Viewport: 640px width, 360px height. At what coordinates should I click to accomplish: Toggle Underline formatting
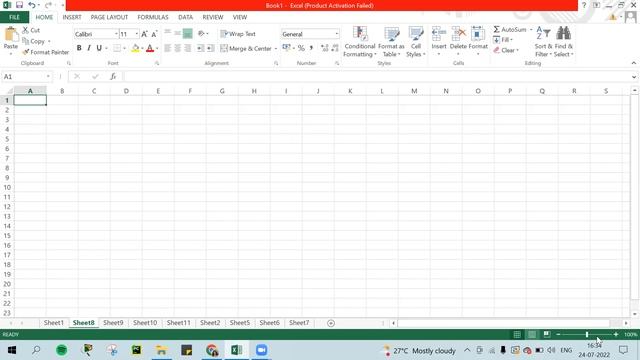tap(99, 48)
